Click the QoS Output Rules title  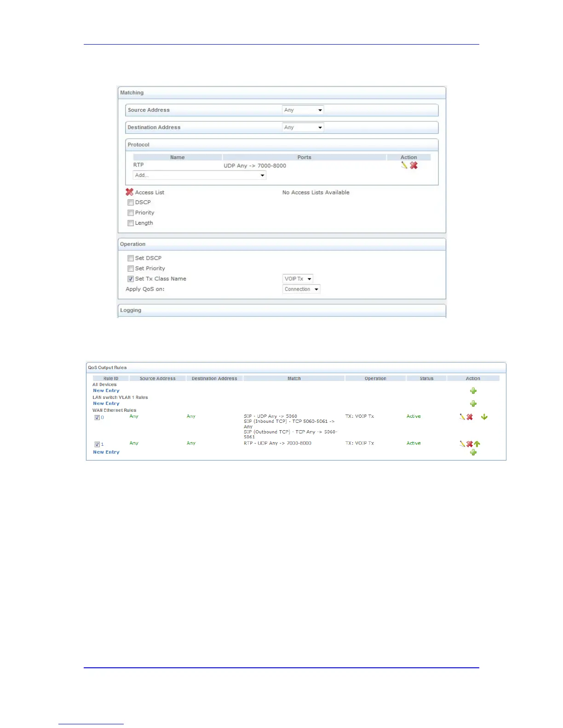(107, 368)
